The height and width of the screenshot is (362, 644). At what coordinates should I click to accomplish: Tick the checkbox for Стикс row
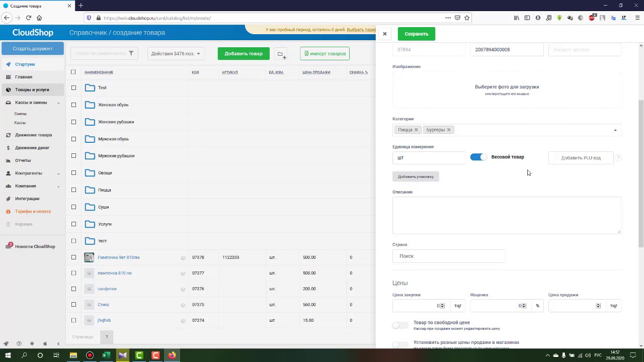[73, 305]
